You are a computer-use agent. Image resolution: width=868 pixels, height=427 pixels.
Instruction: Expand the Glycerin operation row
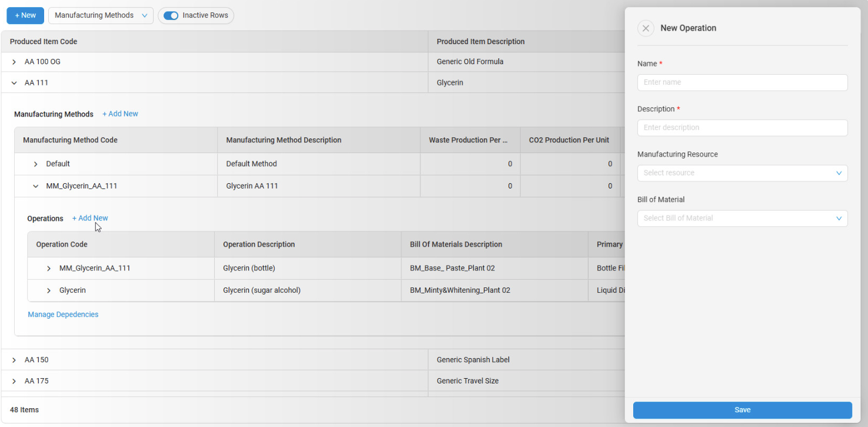(x=49, y=290)
